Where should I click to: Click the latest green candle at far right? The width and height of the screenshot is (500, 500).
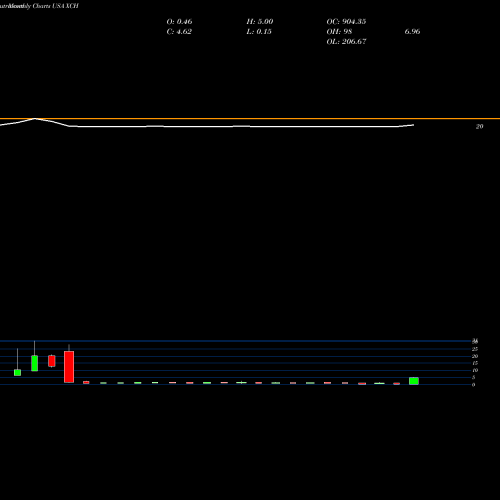pyautogui.click(x=414, y=381)
